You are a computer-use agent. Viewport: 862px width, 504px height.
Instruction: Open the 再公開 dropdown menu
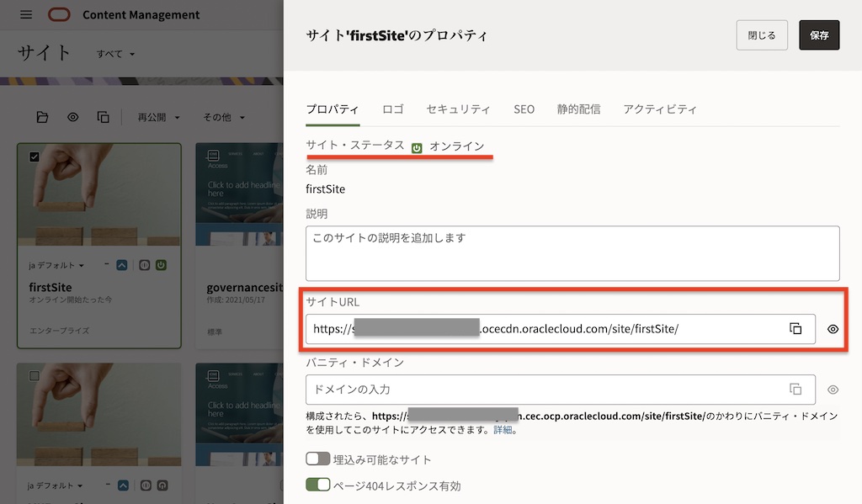pyautogui.click(x=157, y=117)
